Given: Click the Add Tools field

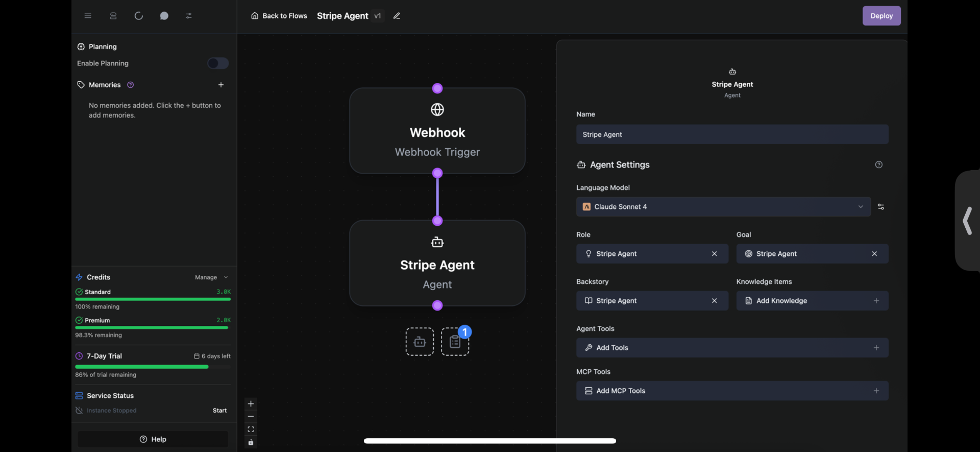Looking at the screenshot, I should click(x=732, y=348).
